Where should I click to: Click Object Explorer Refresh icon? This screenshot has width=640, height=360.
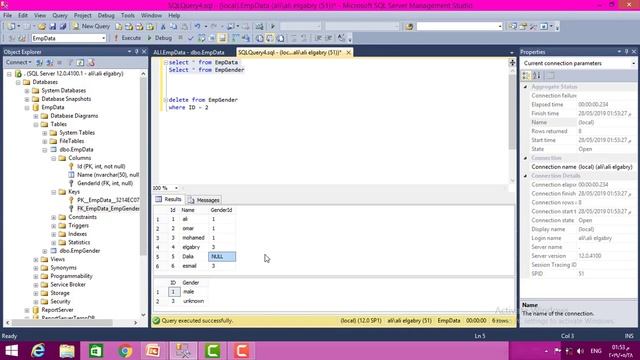pyautogui.click(x=80, y=62)
